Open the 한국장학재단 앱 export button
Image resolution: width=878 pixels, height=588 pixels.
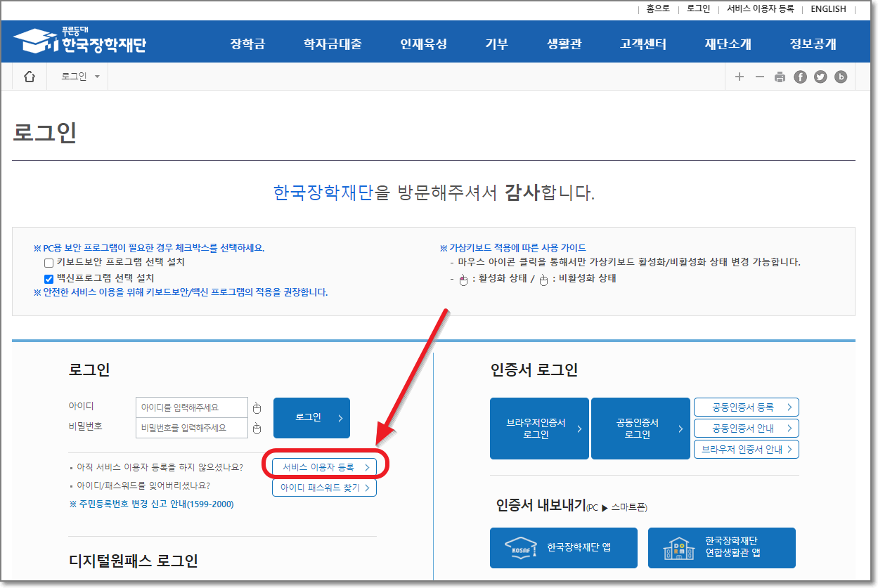pyautogui.click(x=564, y=548)
